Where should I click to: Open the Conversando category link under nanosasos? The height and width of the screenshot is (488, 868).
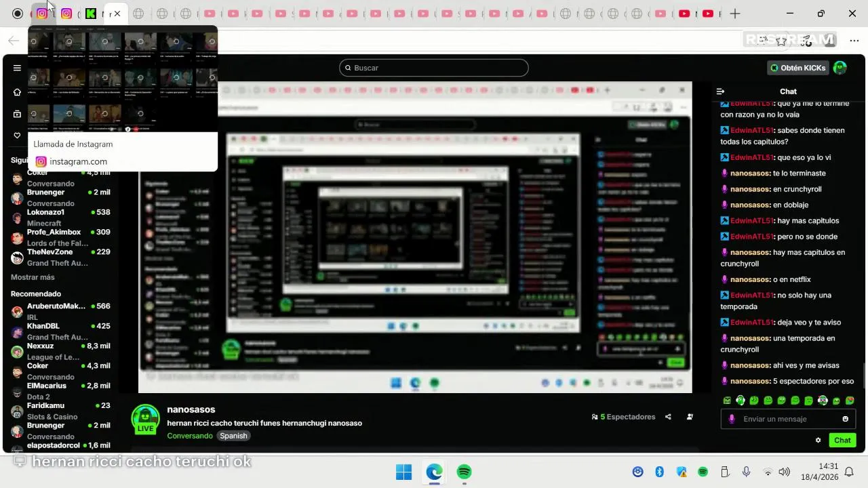pyautogui.click(x=190, y=436)
